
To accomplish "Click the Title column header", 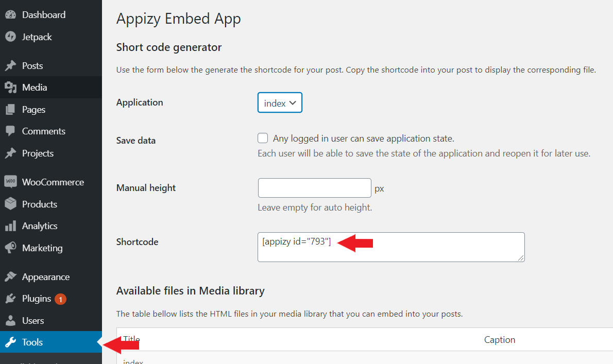I will [131, 339].
